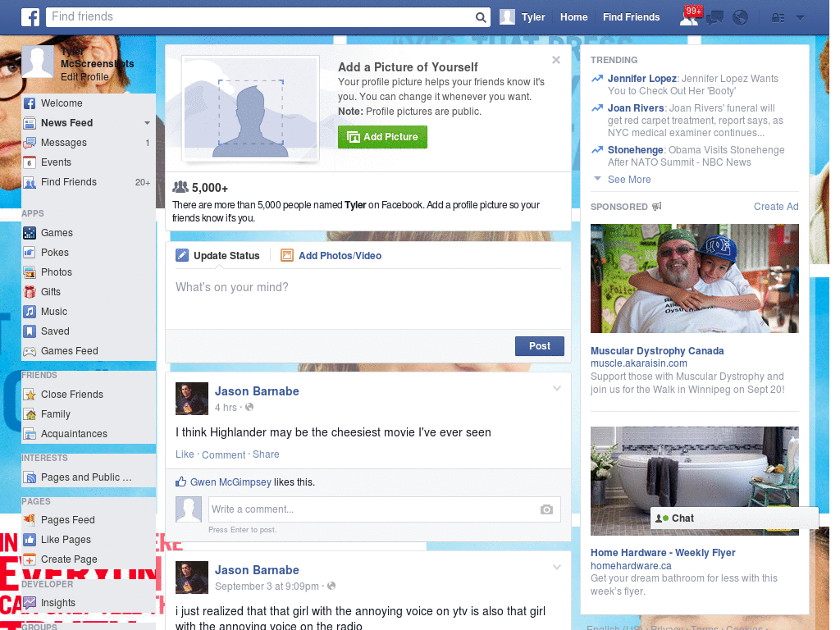The width and height of the screenshot is (840, 630).
Task: Click the Saved bookmark icon
Action: (x=30, y=331)
